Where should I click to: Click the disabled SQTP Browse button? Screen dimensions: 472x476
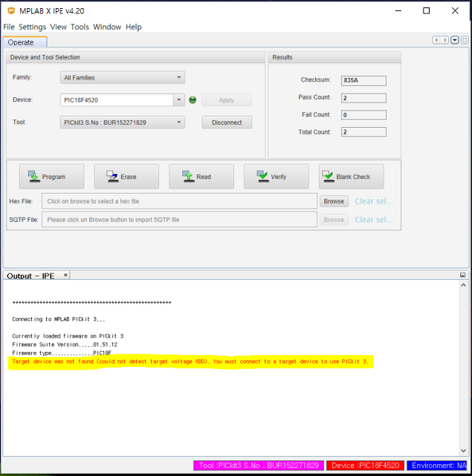[x=334, y=220]
